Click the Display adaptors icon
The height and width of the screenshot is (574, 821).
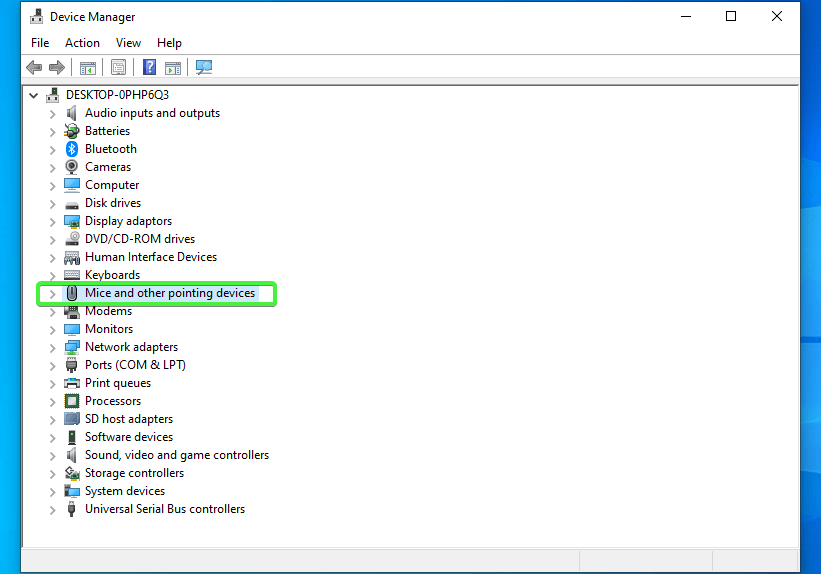click(72, 222)
